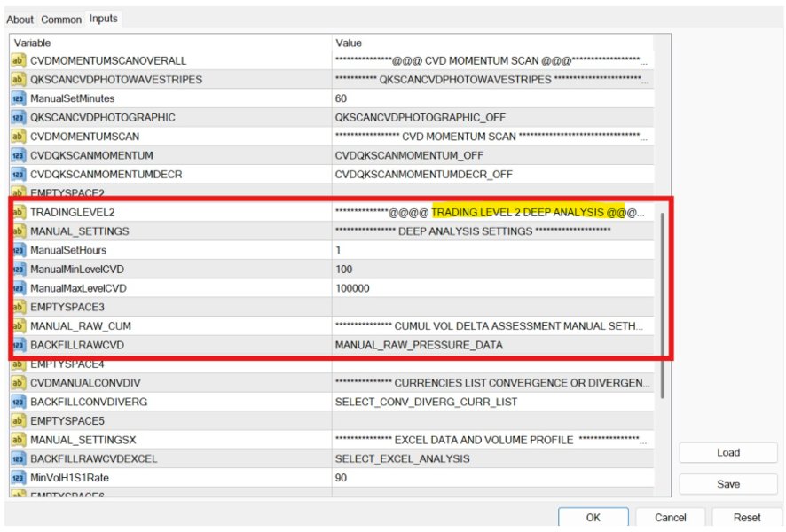Select the icon next to BACKFILLRAWCVDEXCEL
Screen dimensions: 786x532
18,459
